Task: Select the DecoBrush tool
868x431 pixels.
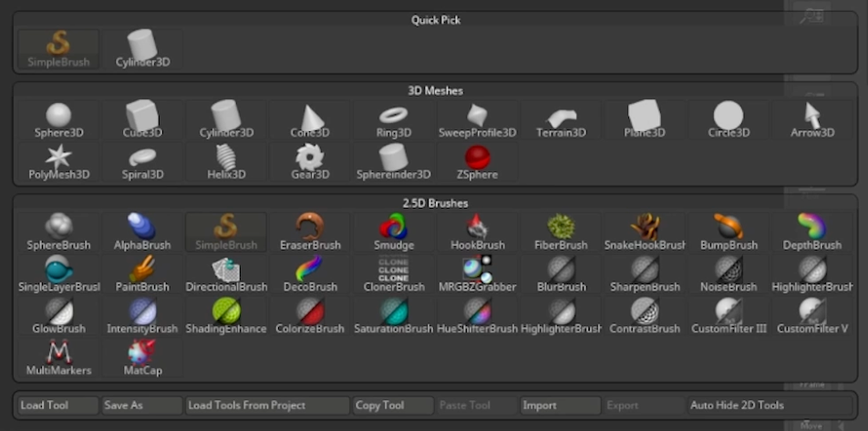Action: (310, 274)
